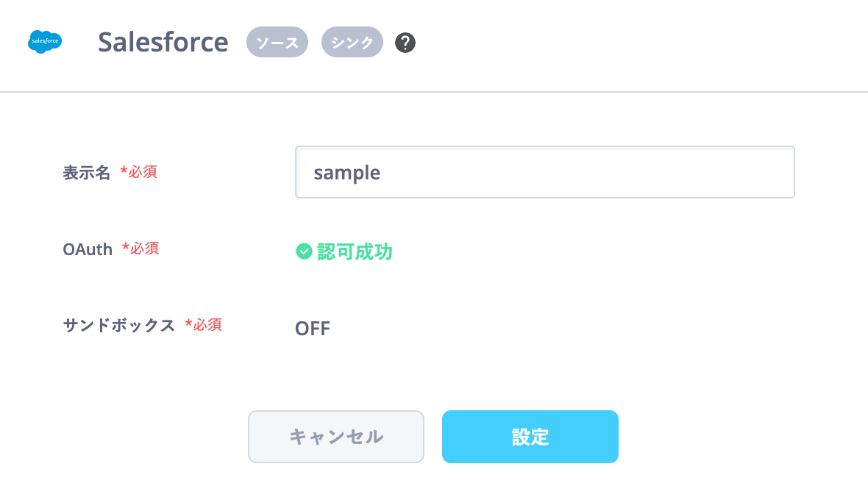Click the word sample in the text box
The width and height of the screenshot is (868, 497).
point(347,174)
